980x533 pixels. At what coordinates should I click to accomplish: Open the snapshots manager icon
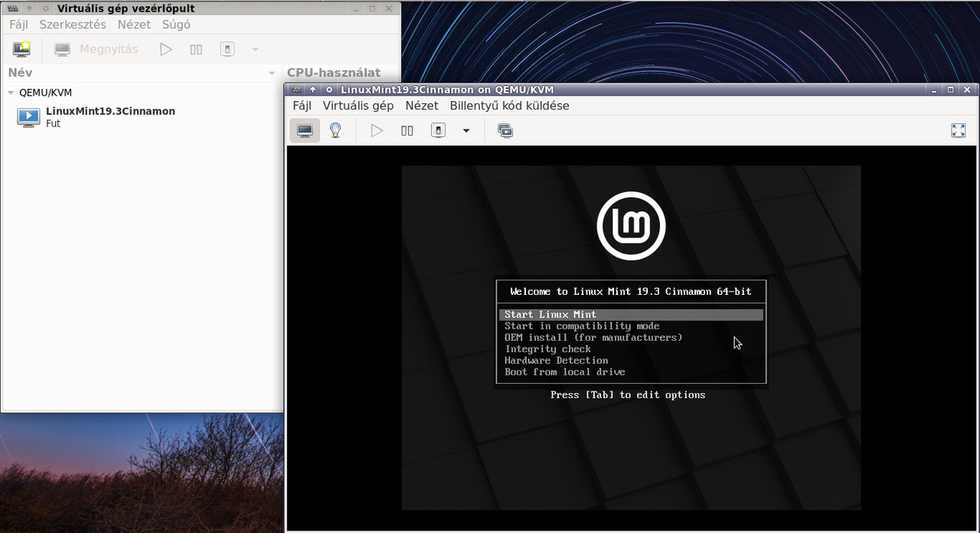[x=505, y=130]
